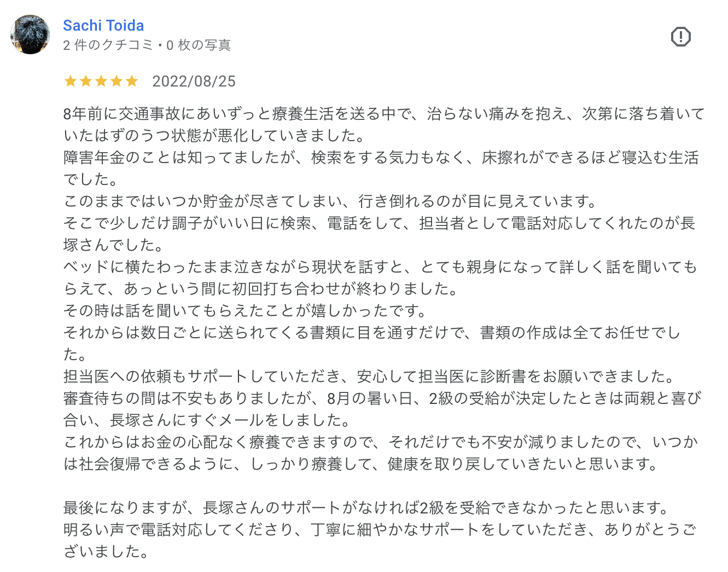Click the fourth yellow rating star
The height and width of the screenshot is (572, 728).
click(x=117, y=82)
